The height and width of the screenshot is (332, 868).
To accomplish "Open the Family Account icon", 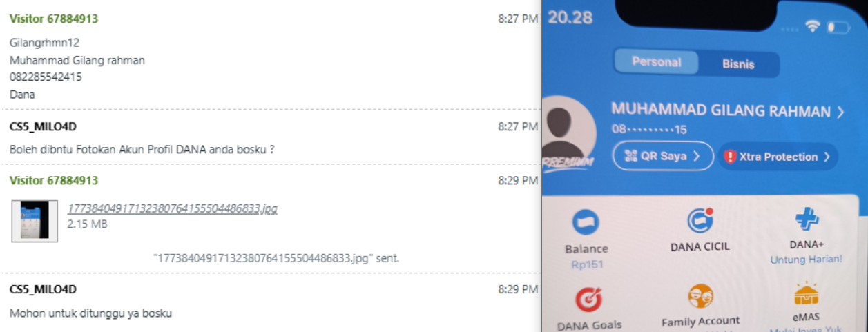I will click(700, 297).
